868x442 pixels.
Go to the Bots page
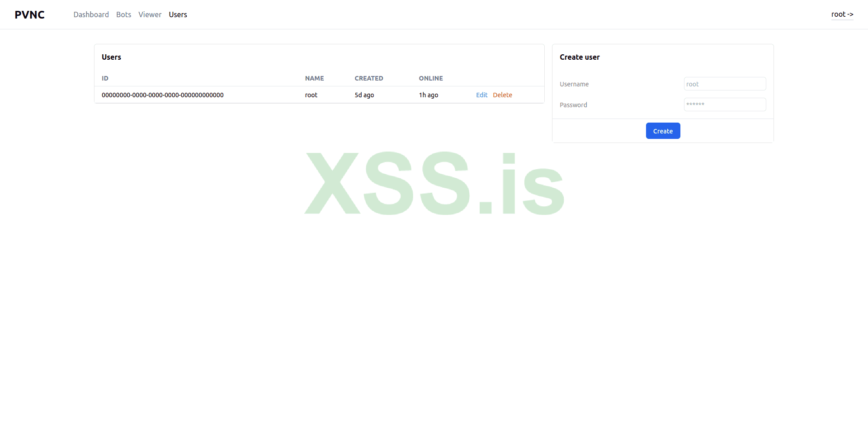pyautogui.click(x=123, y=14)
